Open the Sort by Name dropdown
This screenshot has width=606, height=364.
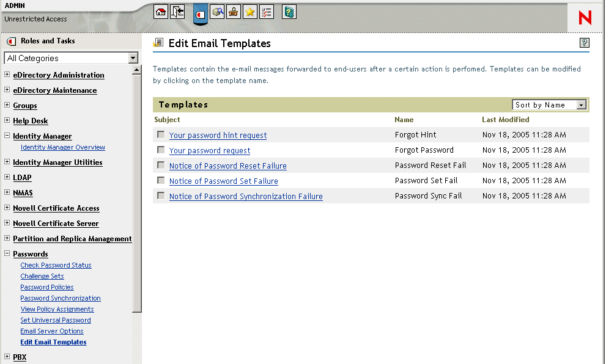point(581,104)
